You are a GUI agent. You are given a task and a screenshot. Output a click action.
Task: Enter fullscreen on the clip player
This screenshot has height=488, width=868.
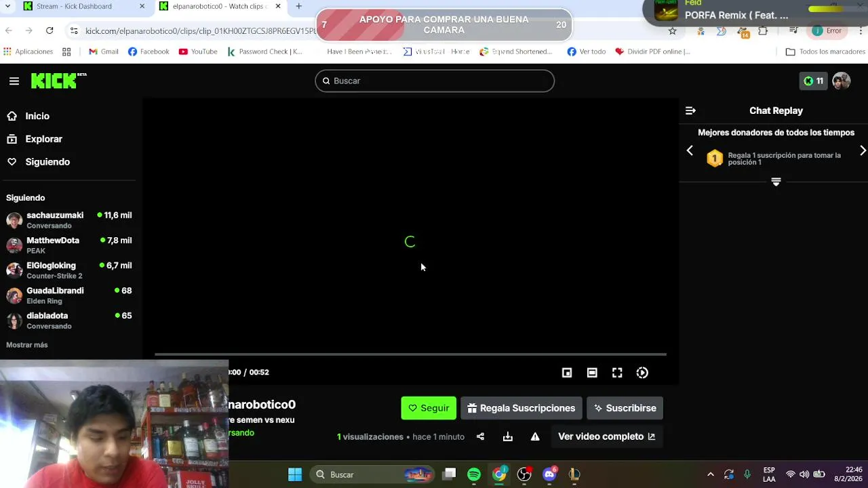617,372
